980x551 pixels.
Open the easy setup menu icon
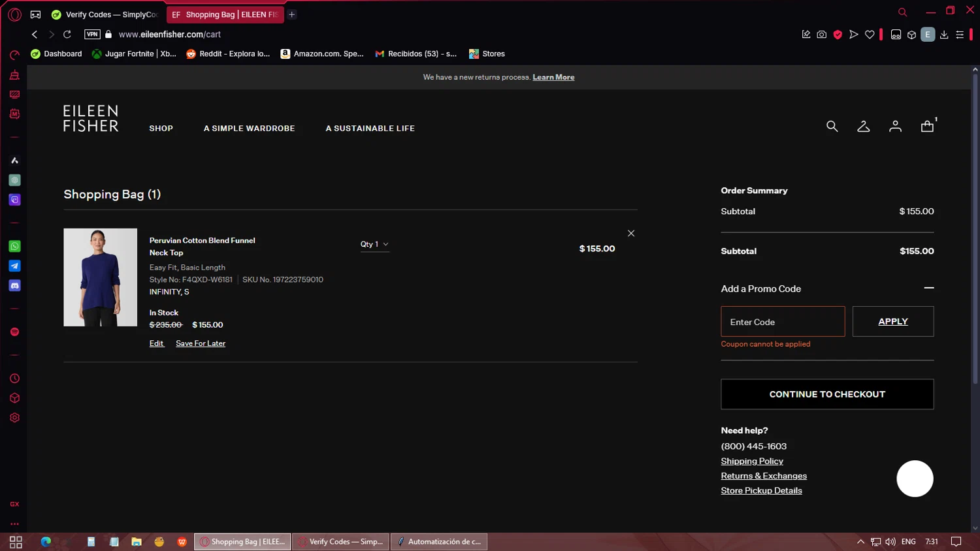960,35
